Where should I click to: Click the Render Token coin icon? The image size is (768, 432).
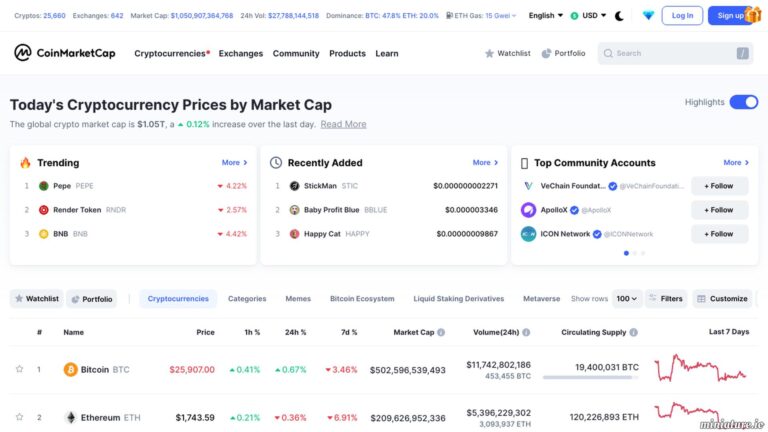(x=44, y=210)
